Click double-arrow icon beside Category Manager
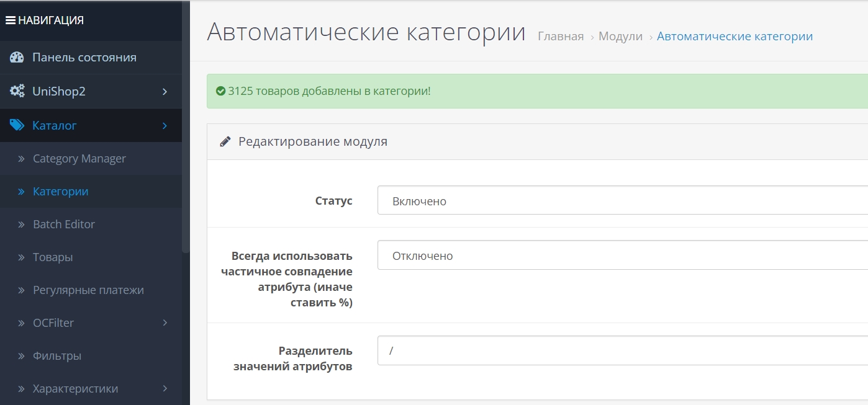Image resolution: width=868 pixels, height=405 pixels. [22, 159]
